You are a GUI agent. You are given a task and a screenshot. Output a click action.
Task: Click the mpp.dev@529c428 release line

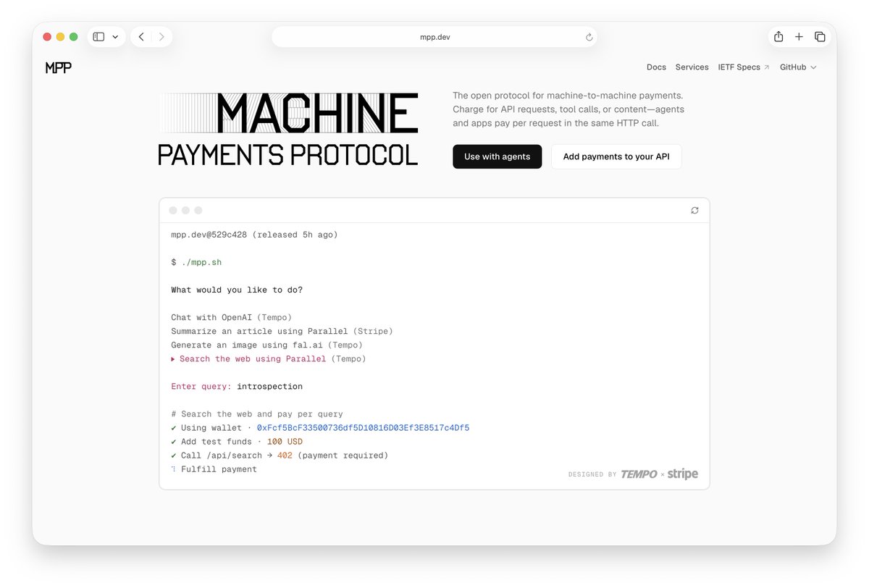[254, 235]
